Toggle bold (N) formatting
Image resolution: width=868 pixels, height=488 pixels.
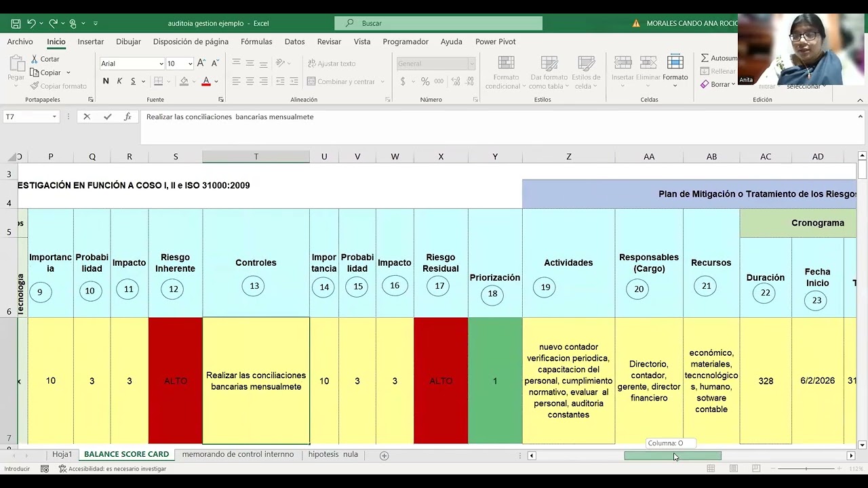[x=106, y=81]
